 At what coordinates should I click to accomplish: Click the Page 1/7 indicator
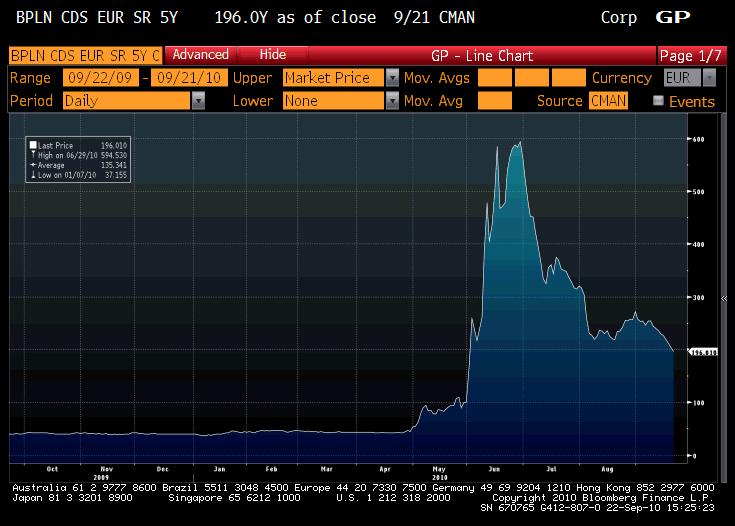pyautogui.click(x=690, y=55)
